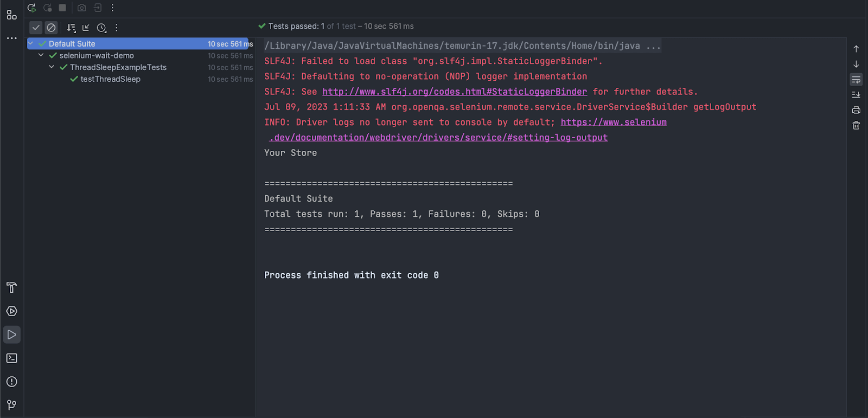The height and width of the screenshot is (418, 868).
Task: Click the Import Test Results icon
Action: (x=97, y=8)
